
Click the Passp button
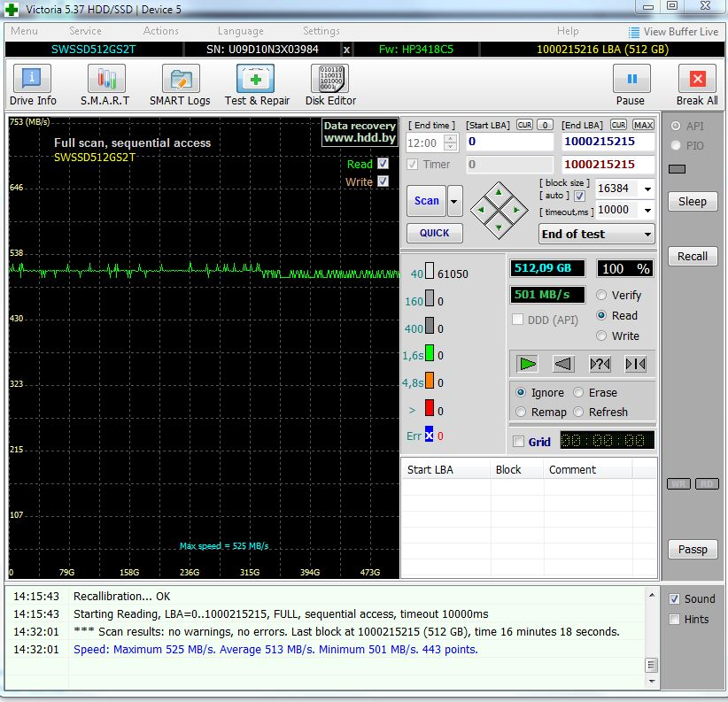click(x=693, y=550)
